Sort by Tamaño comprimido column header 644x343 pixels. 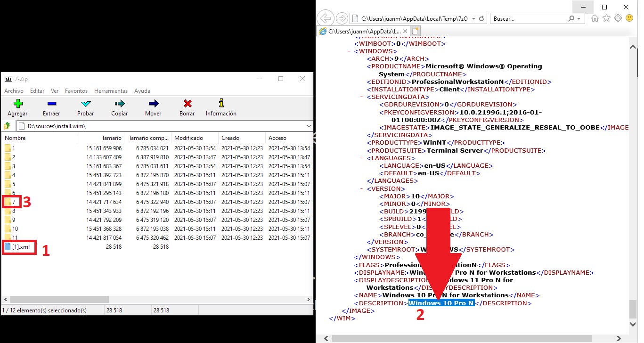point(147,138)
